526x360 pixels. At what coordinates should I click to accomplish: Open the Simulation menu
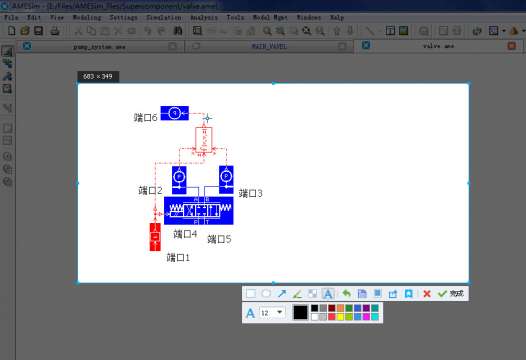164,17
